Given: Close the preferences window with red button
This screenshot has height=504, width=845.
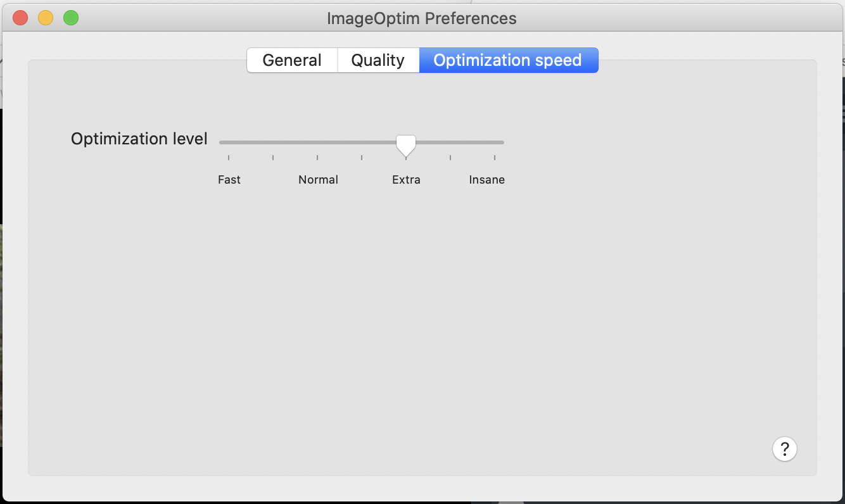Looking at the screenshot, I should [20, 18].
